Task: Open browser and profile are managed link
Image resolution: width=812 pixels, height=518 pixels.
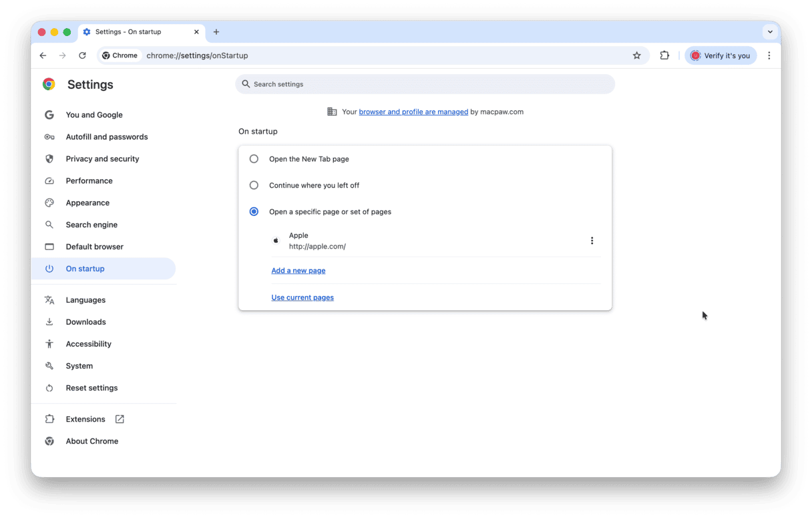Action: pos(413,112)
